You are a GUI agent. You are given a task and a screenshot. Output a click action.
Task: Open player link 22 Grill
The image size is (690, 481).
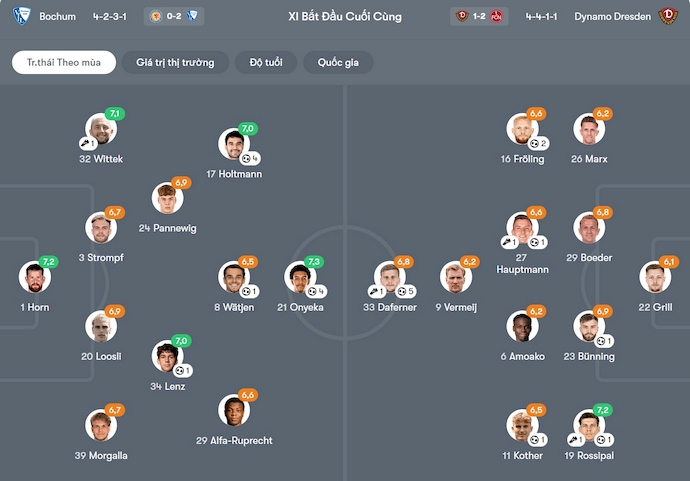pos(655,307)
